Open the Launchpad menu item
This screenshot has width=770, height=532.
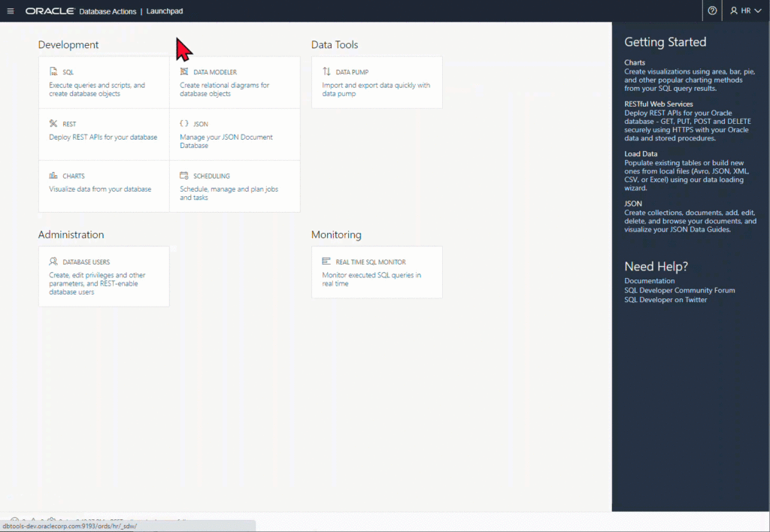tap(164, 11)
